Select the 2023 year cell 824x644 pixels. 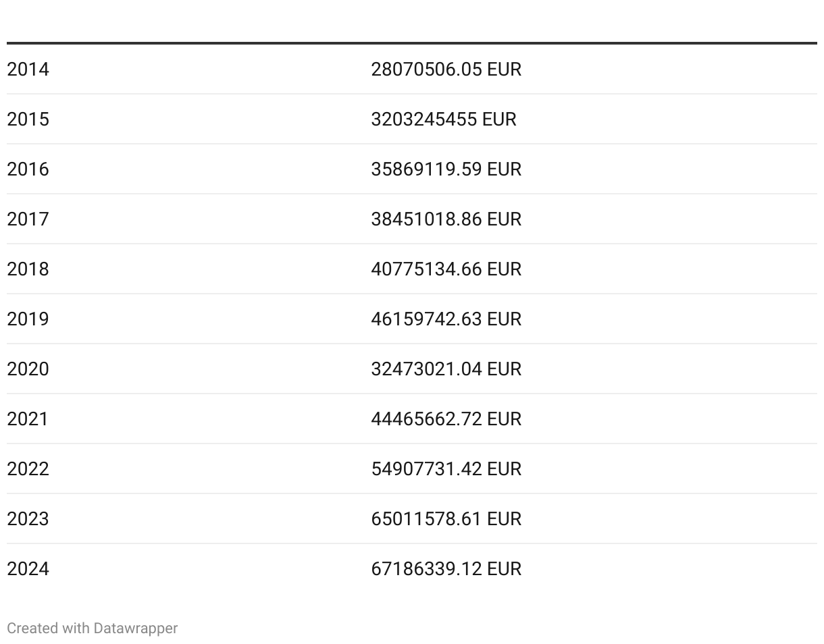tap(28, 519)
